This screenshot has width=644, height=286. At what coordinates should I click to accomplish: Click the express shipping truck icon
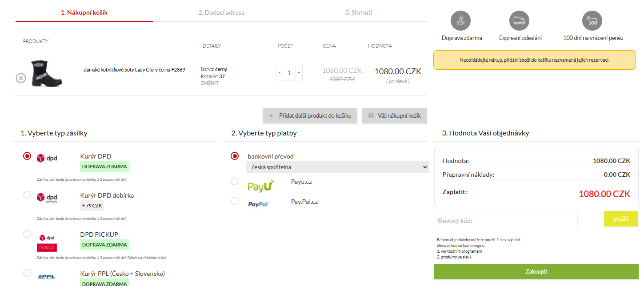[x=519, y=20]
